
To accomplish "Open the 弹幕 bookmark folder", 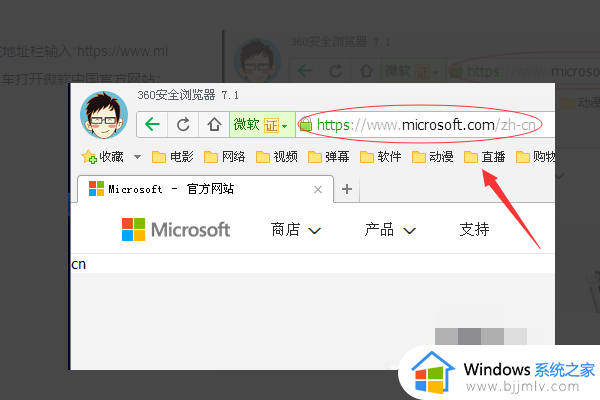I will coord(329,157).
